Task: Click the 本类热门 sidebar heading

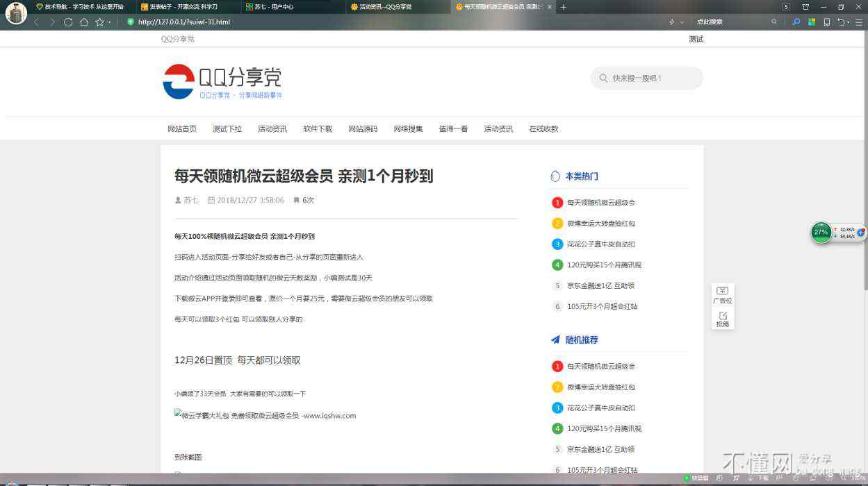Action: click(582, 176)
